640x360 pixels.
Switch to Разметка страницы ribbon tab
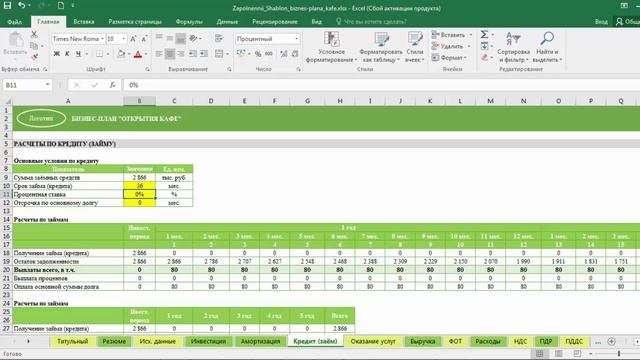tap(135, 22)
